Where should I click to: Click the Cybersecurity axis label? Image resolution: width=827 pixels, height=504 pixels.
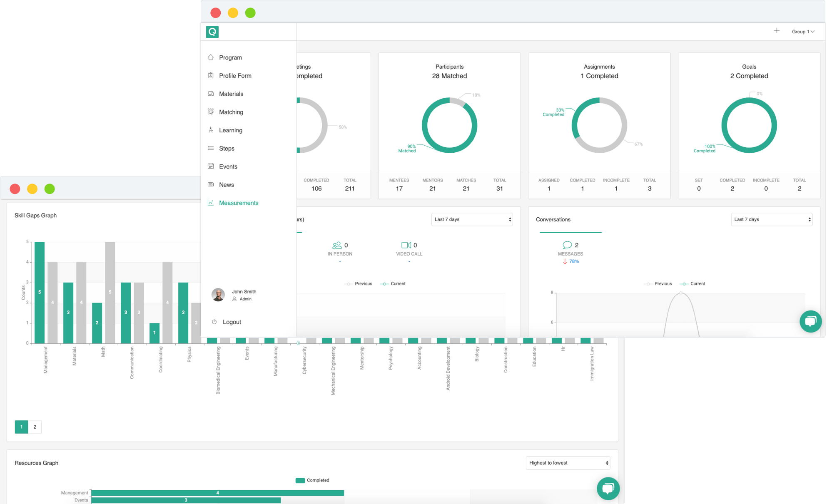click(304, 360)
